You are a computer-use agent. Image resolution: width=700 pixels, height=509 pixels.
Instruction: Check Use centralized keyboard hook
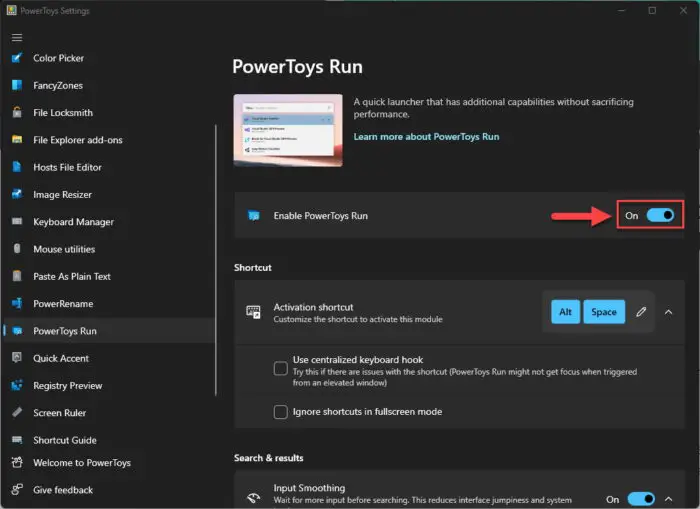[x=280, y=369]
